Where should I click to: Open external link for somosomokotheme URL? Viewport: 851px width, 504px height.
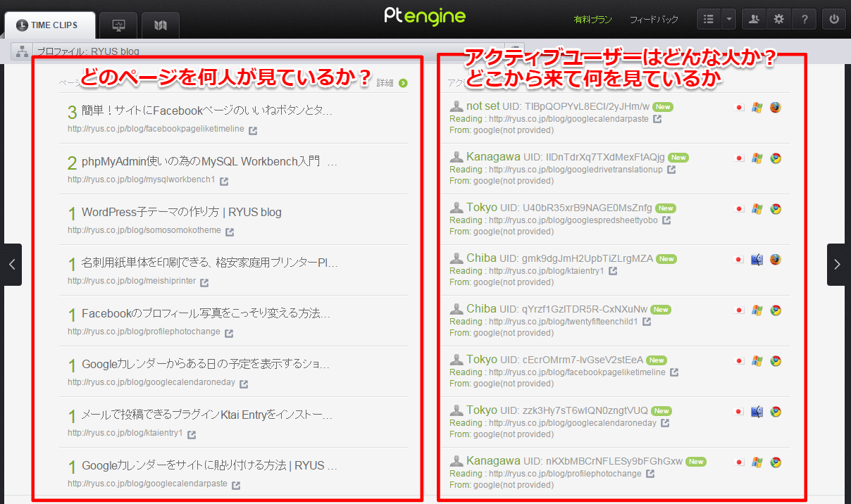pyautogui.click(x=230, y=232)
